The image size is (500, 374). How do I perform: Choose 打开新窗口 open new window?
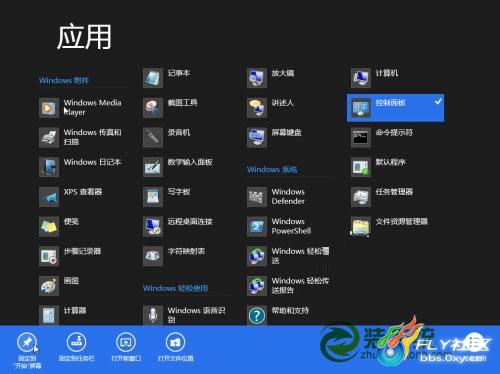tap(126, 347)
